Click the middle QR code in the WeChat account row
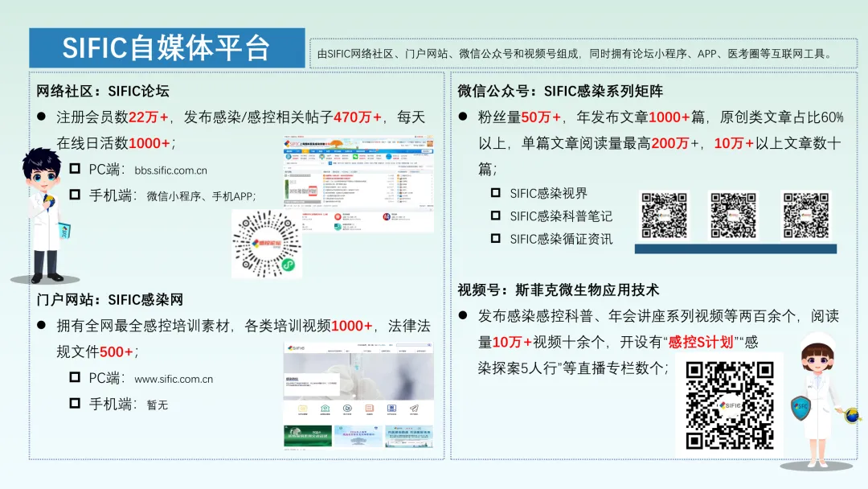Image resolution: width=868 pixels, height=489 pixels. click(734, 216)
